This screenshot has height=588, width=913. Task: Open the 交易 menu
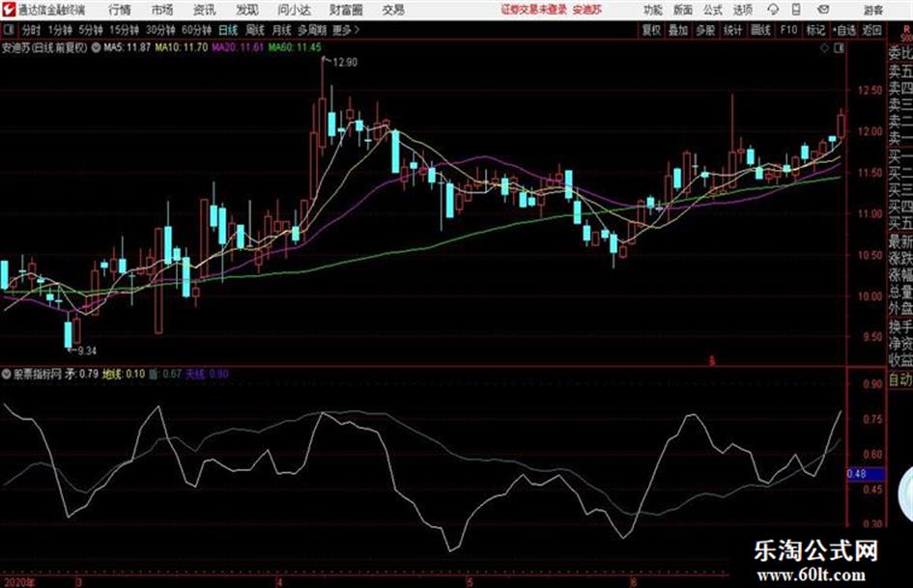click(x=393, y=10)
